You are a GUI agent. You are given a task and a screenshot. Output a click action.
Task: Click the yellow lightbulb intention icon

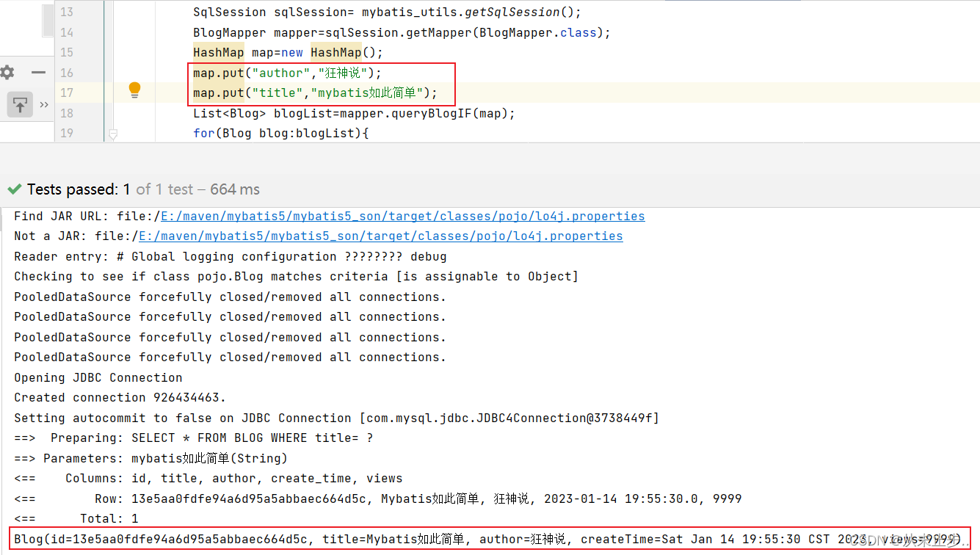tap(134, 90)
